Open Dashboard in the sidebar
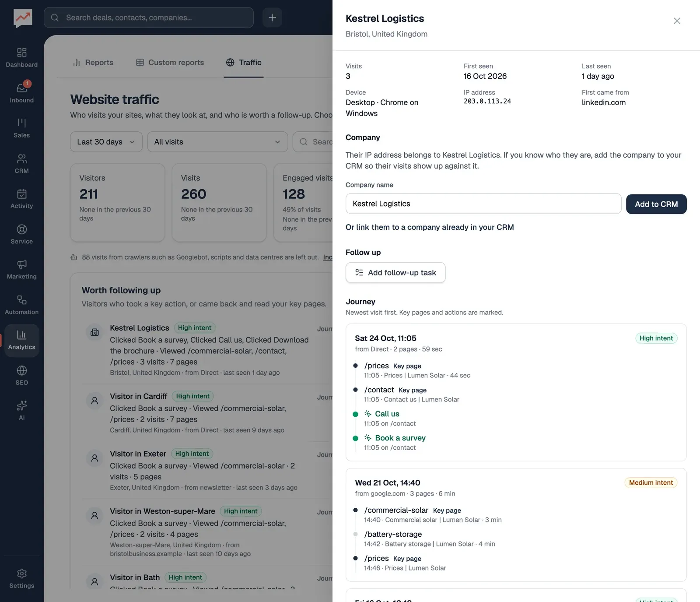700x602 pixels. [x=21, y=58]
